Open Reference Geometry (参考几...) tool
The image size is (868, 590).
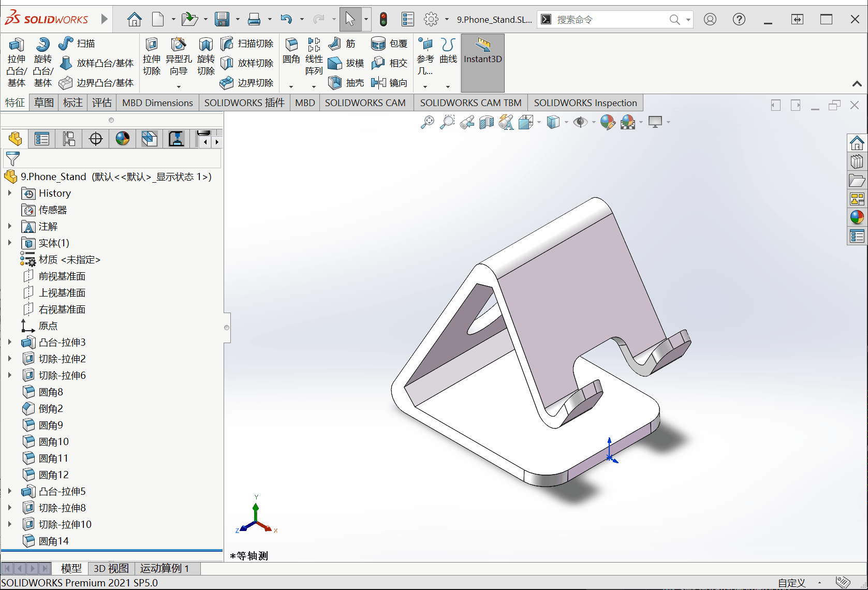[425, 56]
